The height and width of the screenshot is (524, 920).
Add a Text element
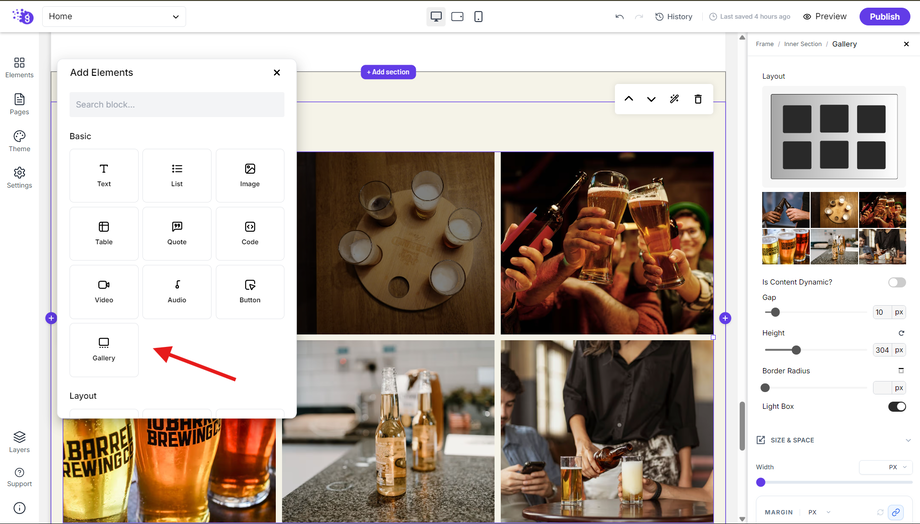coord(104,175)
